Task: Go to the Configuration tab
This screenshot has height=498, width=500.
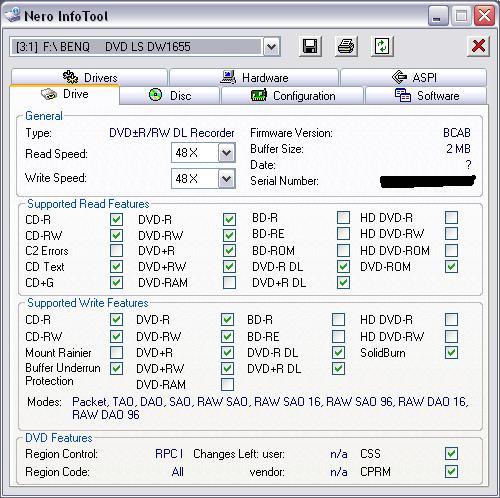Action: (x=292, y=96)
